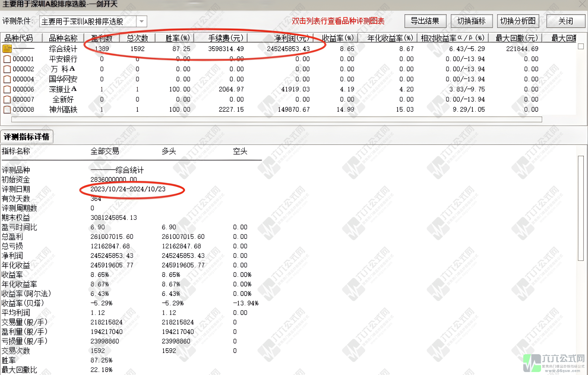Switch to the 评测指标详情 tab
588x375 pixels.
tap(26, 137)
